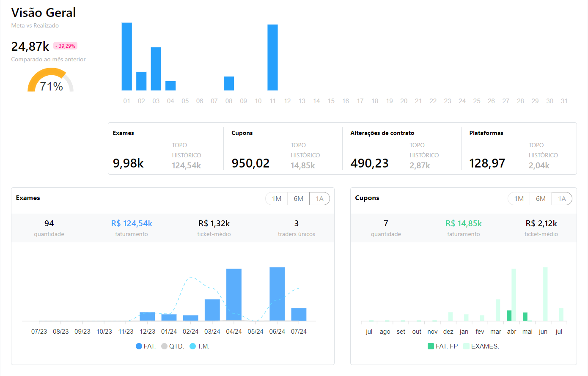Click the dark green mai bar in Cupons chart
This screenshot has height=376, width=588.
525,317
